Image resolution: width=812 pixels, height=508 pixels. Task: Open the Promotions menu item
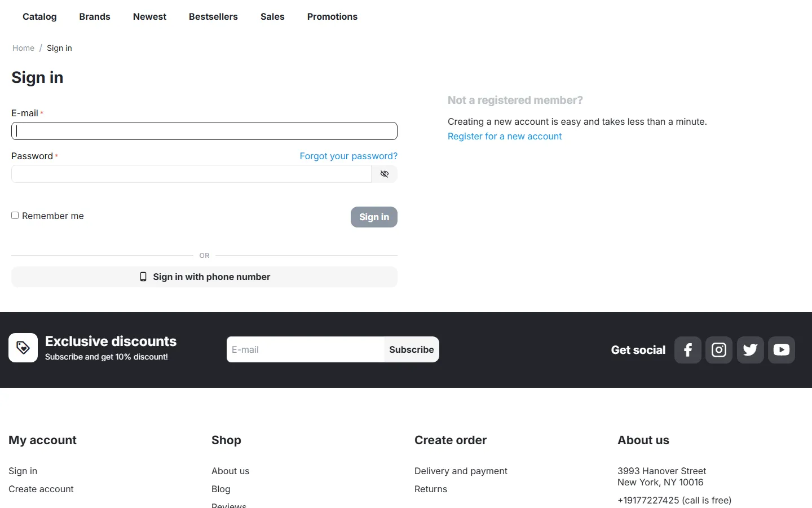[332, 17]
